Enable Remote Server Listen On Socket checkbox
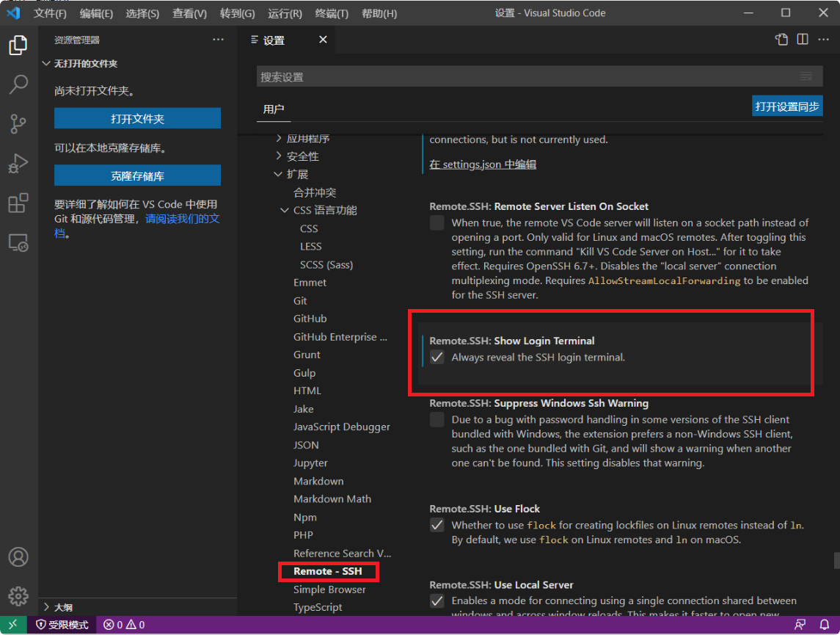Image resolution: width=840 pixels, height=635 pixels. click(437, 223)
